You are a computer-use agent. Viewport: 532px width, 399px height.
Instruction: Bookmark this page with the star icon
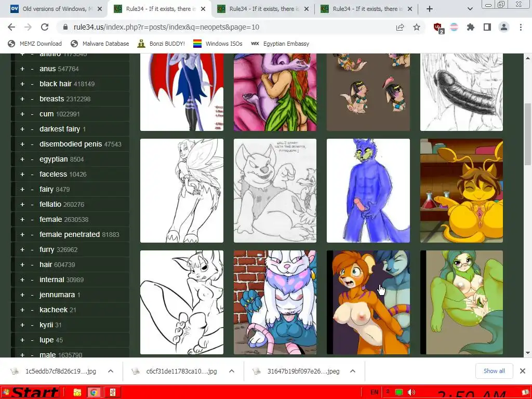pos(417,27)
